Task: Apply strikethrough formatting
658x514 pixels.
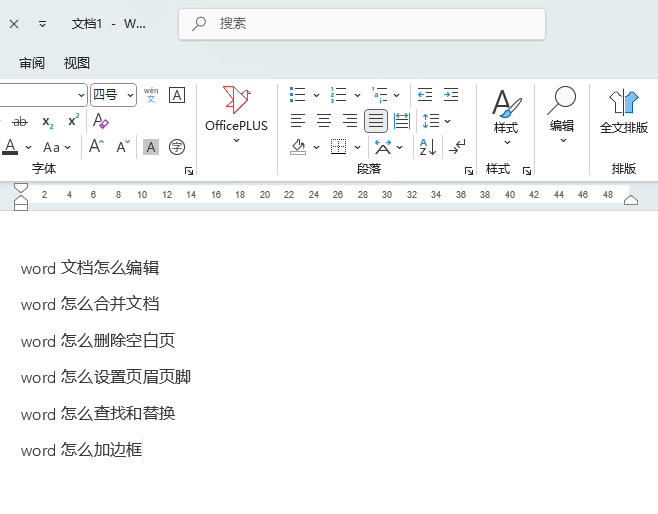Action: (x=20, y=122)
